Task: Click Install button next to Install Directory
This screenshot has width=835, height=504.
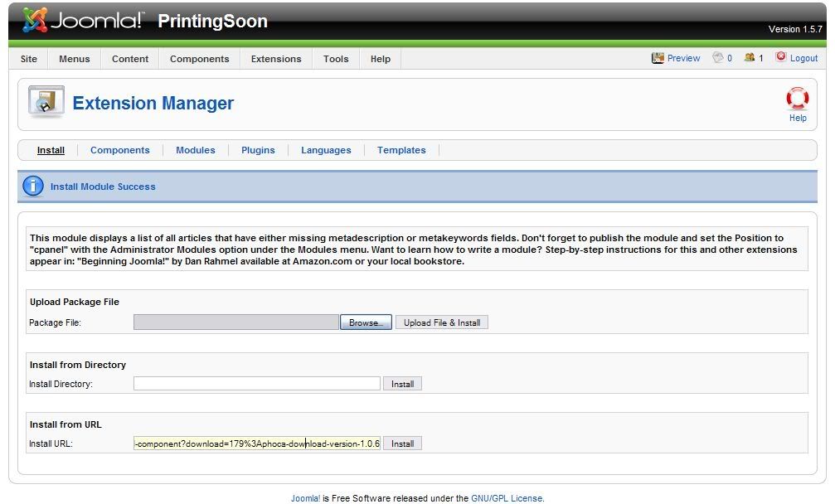Action: coord(403,384)
